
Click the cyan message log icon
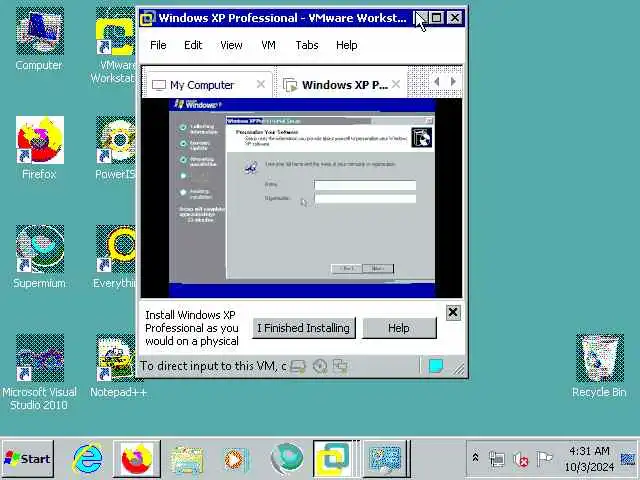point(436,366)
